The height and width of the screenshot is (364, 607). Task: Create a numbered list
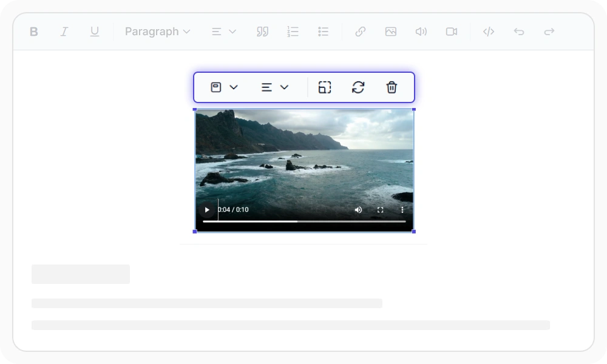click(x=293, y=32)
